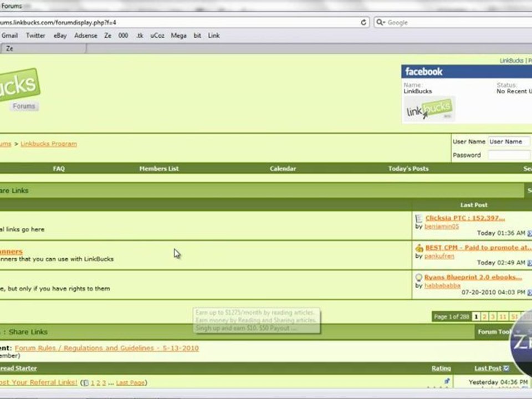532x399 pixels.
Task: Click the Linkbucks Program breadcrumb link
Action: tap(49, 144)
